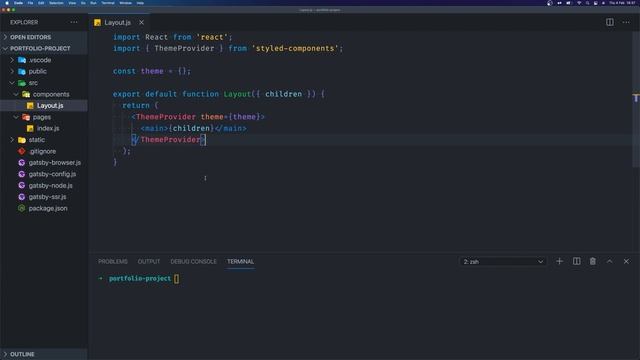
Task: Open the Apple menu
Action: (7, 3)
